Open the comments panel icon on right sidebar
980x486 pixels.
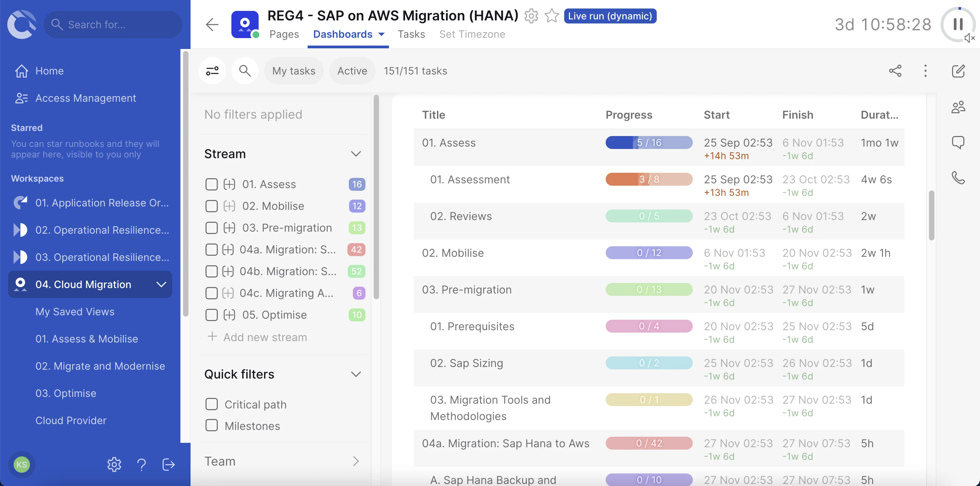[x=958, y=142]
